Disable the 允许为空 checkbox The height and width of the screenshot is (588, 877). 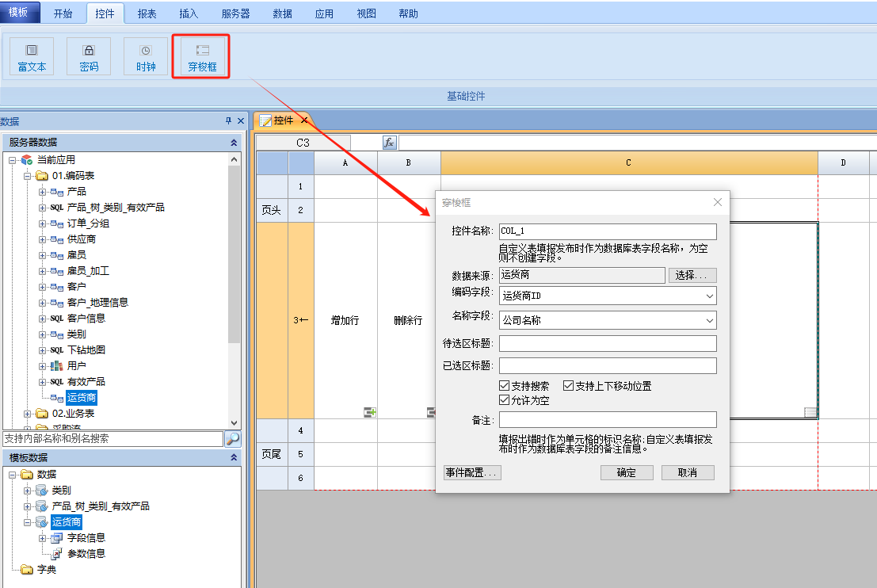click(505, 400)
